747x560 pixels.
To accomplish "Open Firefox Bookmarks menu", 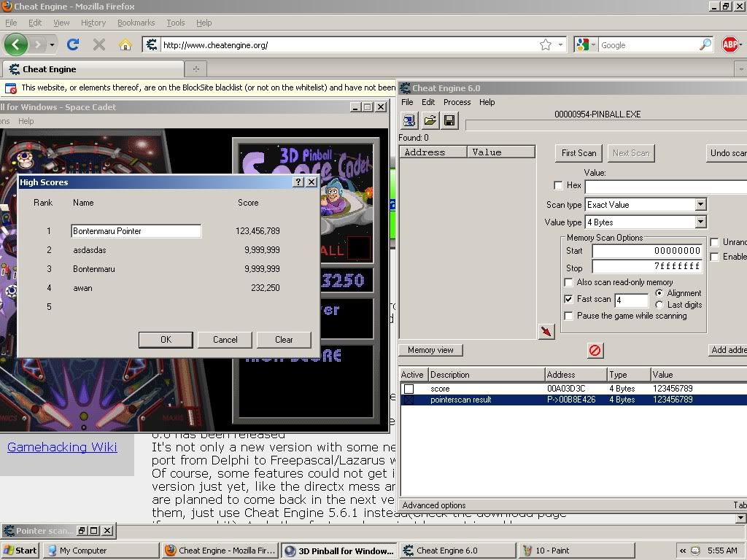I will coord(136,23).
